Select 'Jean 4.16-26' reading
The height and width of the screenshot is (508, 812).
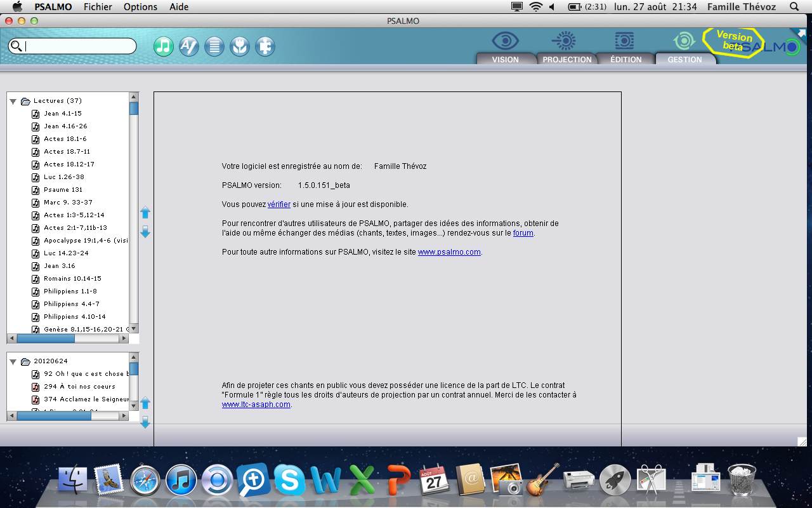[65, 126]
